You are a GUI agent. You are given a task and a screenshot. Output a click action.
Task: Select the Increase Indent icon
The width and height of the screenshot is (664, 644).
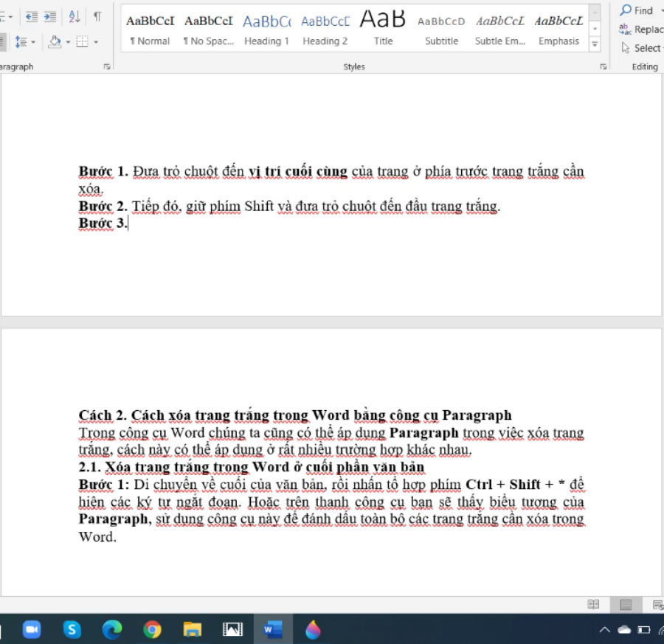point(50,16)
